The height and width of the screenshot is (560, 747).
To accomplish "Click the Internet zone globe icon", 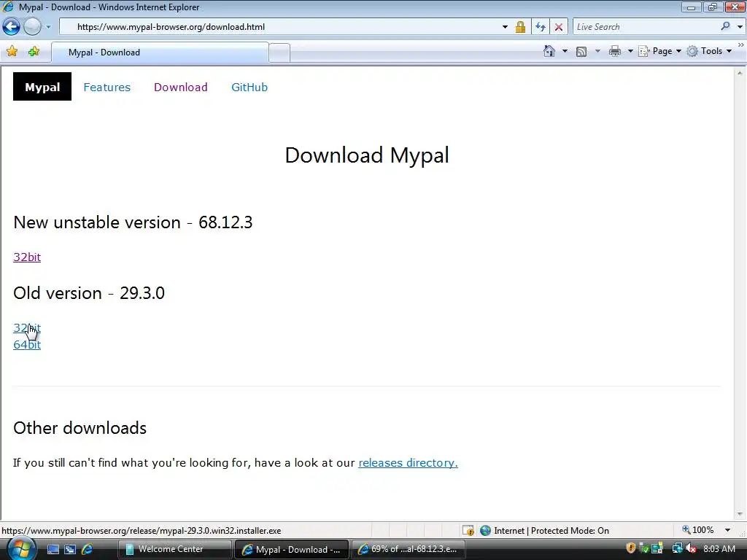I will [485, 531].
